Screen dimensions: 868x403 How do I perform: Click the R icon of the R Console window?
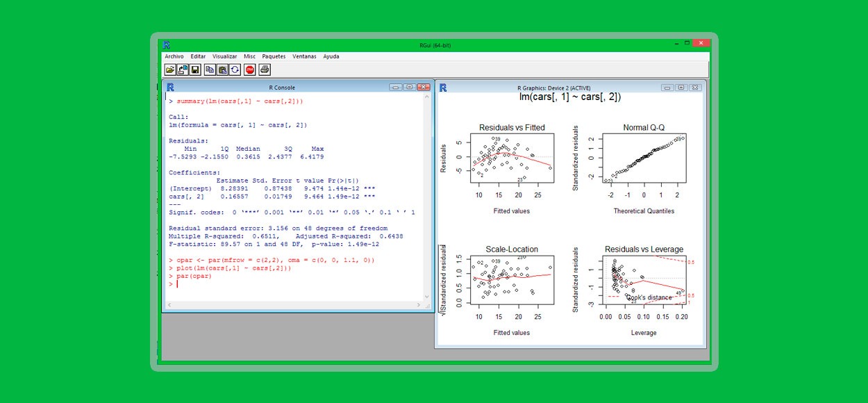pos(170,87)
